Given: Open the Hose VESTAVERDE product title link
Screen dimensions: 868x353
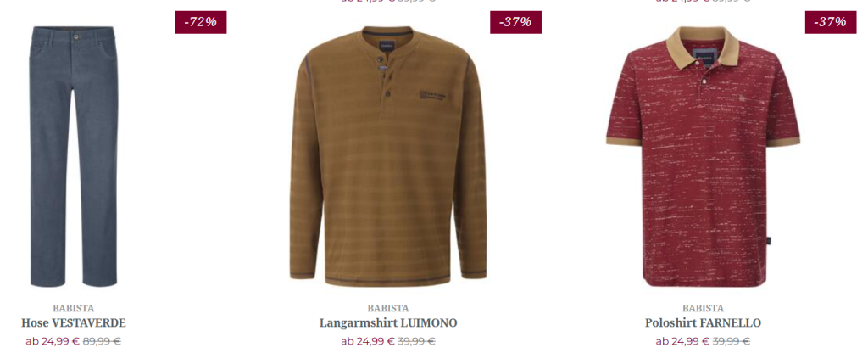Looking at the screenshot, I should (x=74, y=322).
